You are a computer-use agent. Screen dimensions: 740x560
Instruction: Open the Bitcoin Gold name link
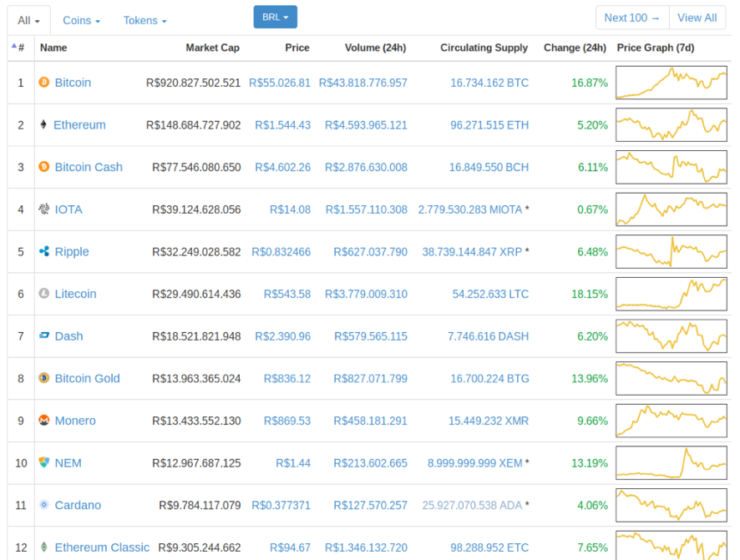pyautogui.click(x=88, y=378)
